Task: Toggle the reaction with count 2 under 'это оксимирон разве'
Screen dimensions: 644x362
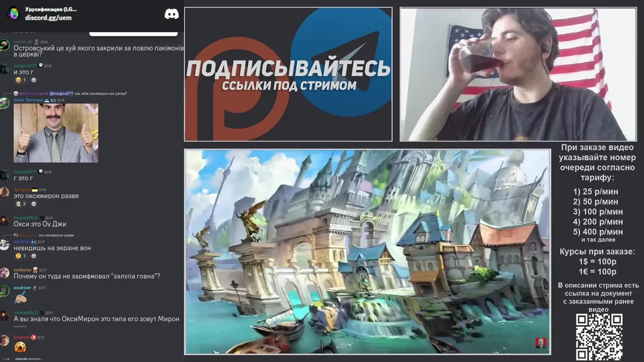Action: tap(21, 204)
